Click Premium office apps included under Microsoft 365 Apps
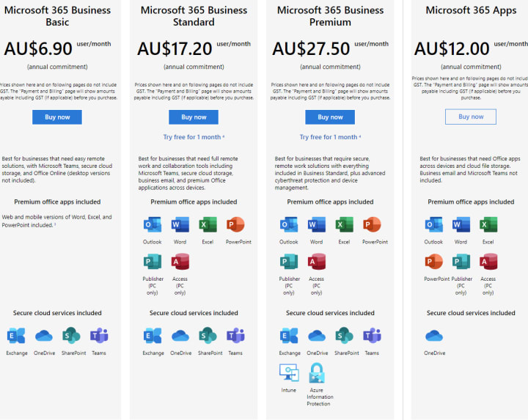 (x=471, y=202)
